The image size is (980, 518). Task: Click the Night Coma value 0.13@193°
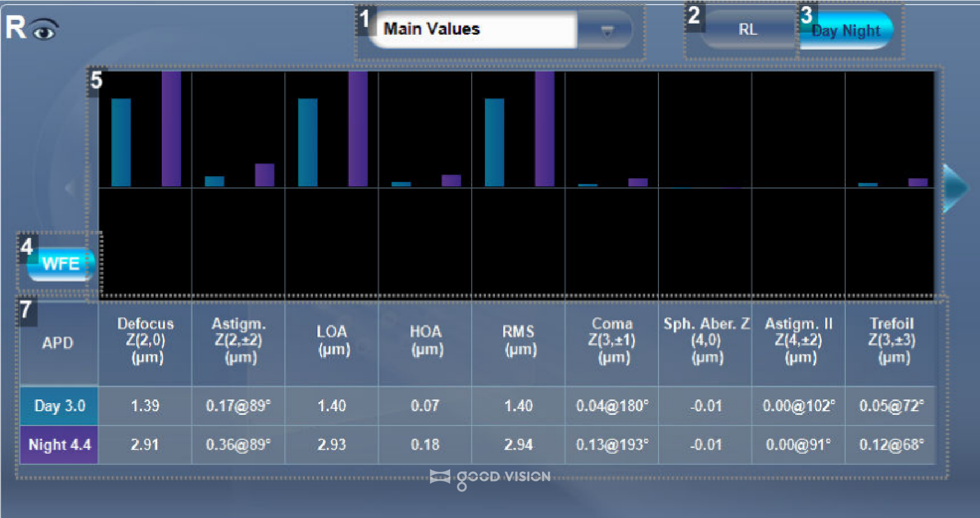tap(611, 445)
